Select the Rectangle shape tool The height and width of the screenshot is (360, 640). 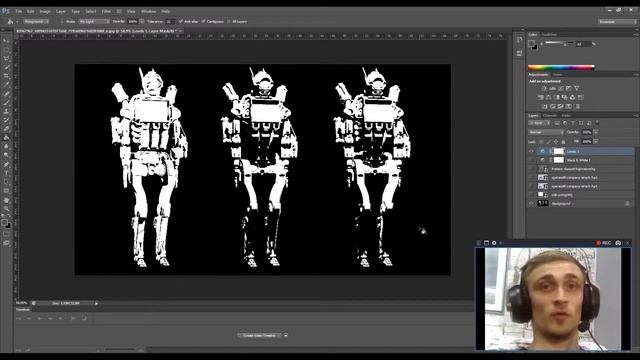[x=6, y=191]
